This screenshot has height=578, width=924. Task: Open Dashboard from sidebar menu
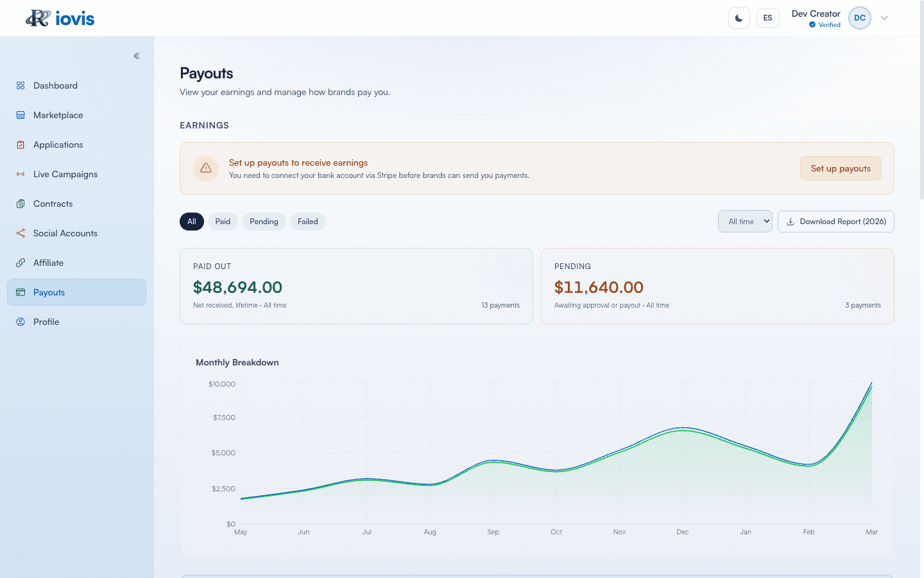pos(76,85)
